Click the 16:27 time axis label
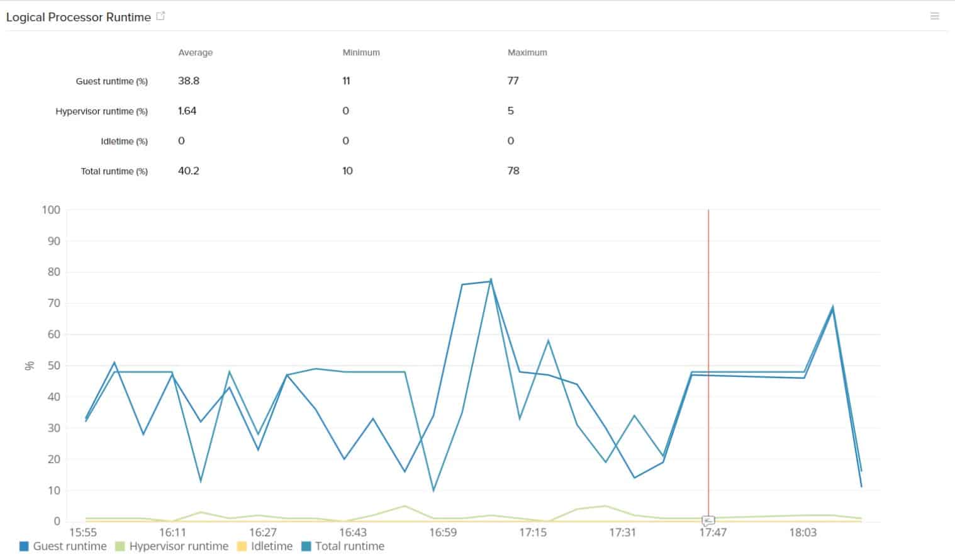Screen dimensions: 955x560 click(x=263, y=532)
